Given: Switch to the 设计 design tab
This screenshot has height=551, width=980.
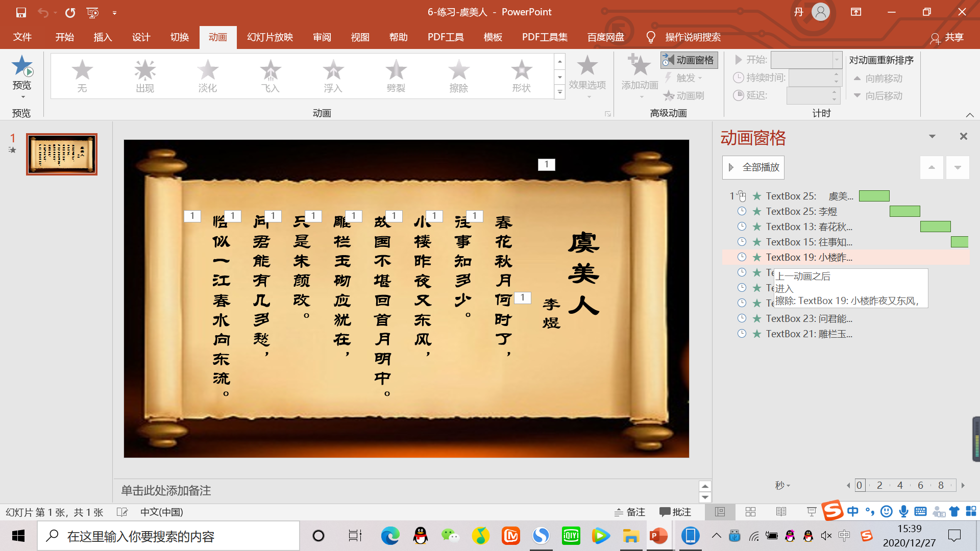Looking at the screenshot, I should coord(141,37).
